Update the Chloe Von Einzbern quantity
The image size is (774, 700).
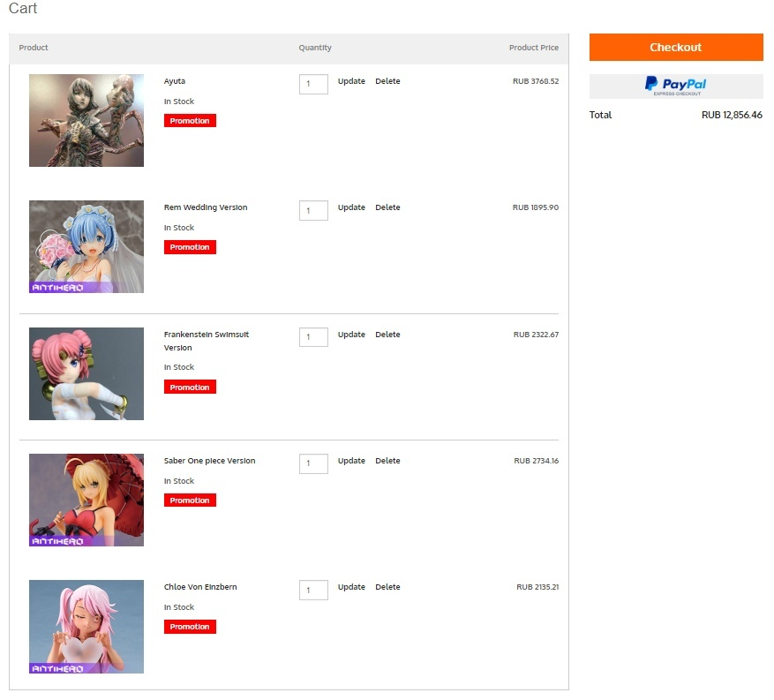[x=351, y=587]
